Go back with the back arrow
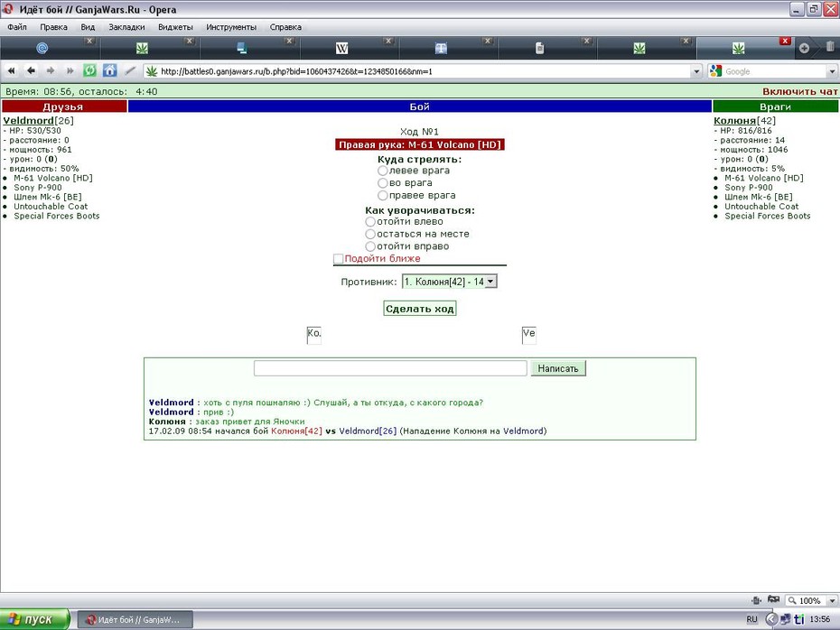840x630 pixels. coord(31,70)
